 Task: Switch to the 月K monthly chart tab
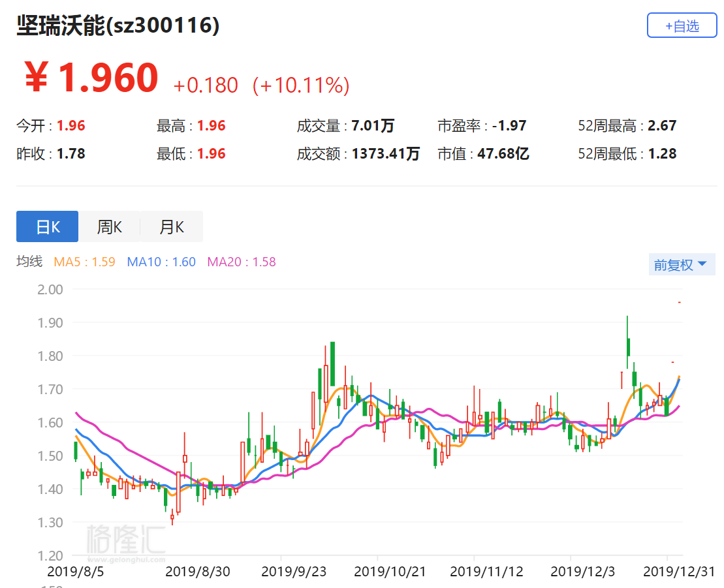pos(172,226)
